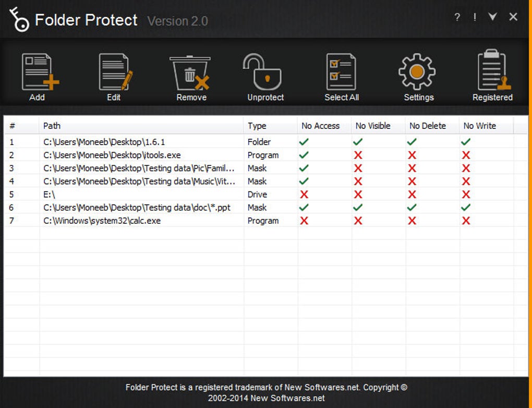
Task: Click No Write checkmark for *.ppt row
Action: (x=466, y=207)
